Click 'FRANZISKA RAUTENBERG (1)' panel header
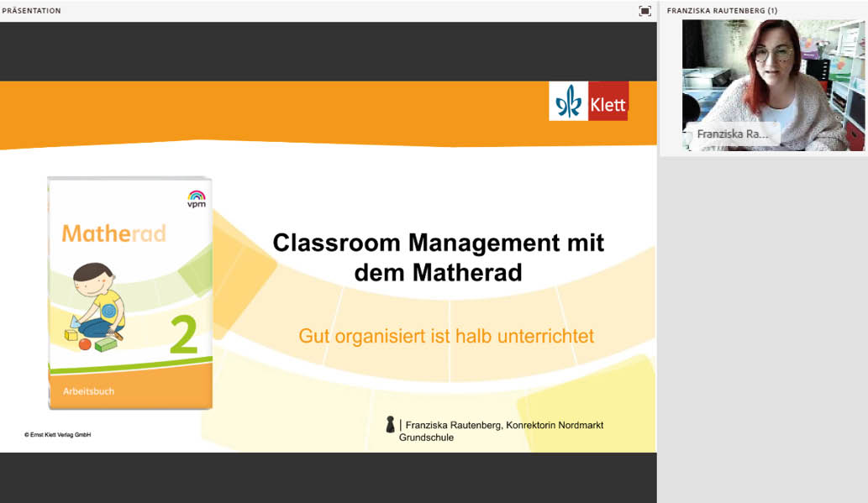The image size is (868, 503). pos(722,11)
